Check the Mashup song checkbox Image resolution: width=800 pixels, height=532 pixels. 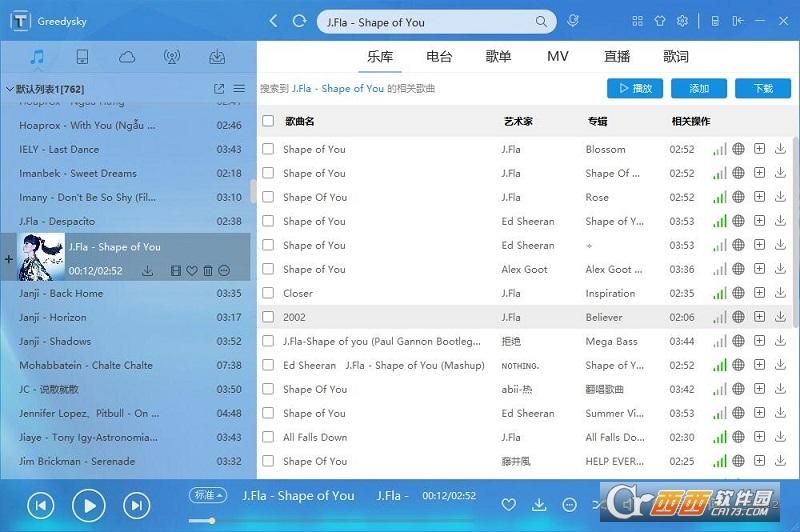coord(268,365)
